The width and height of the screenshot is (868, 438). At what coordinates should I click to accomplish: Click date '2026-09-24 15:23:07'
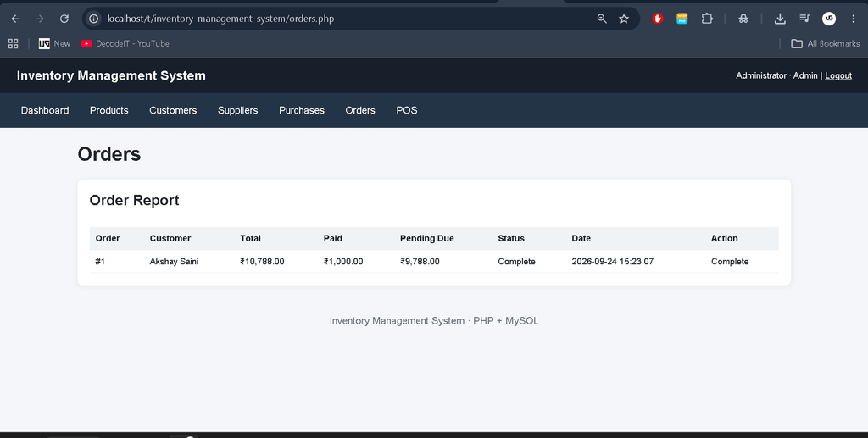612,262
